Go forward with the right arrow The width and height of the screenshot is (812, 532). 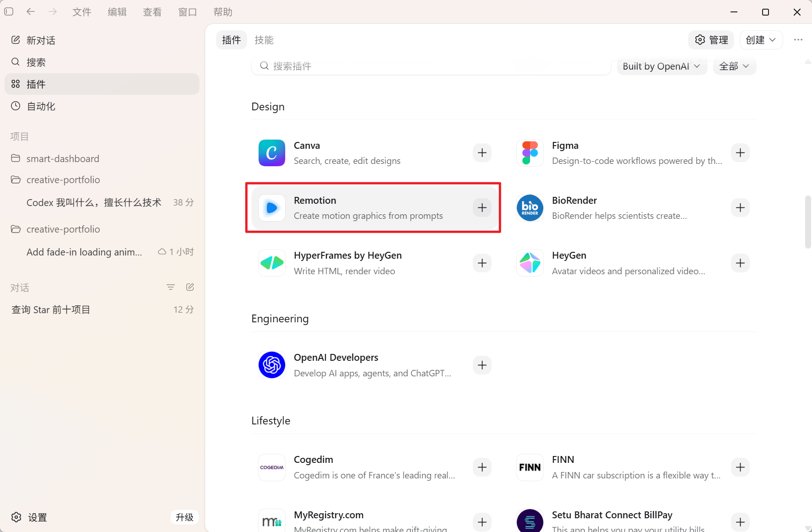[53, 11]
